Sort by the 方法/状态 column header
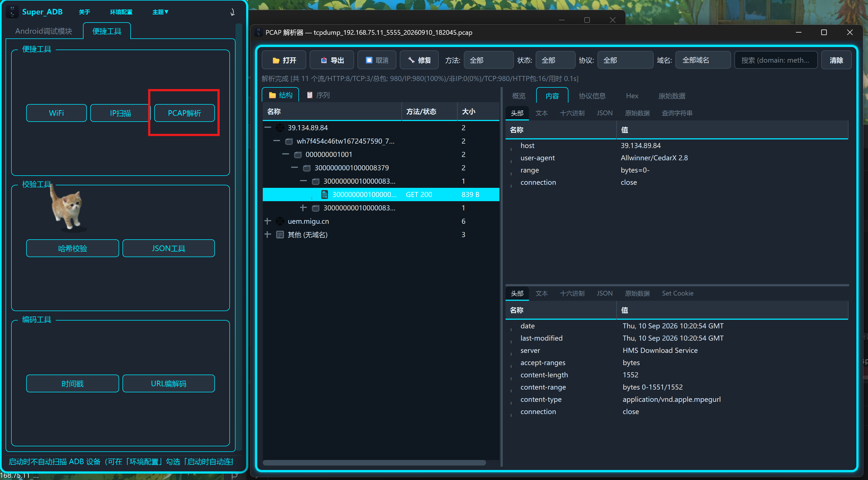Image resolution: width=868 pixels, height=480 pixels. coord(429,112)
